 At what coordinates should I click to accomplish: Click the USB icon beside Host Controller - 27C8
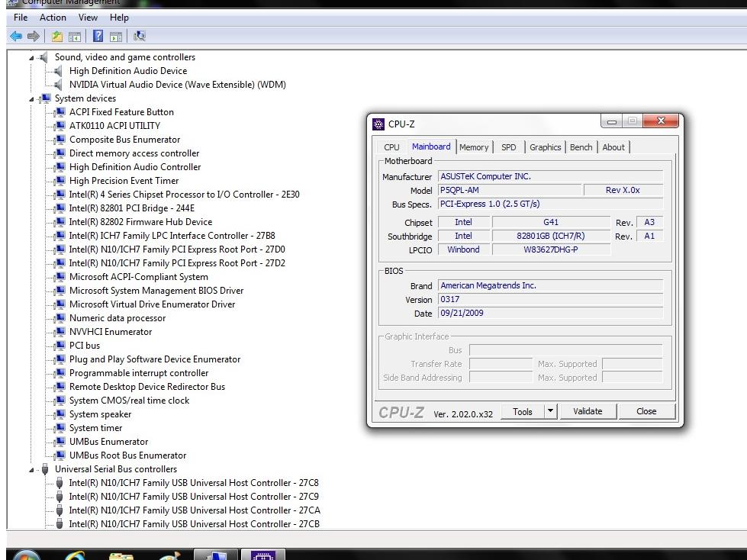pyautogui.click(x=60, y=484)
